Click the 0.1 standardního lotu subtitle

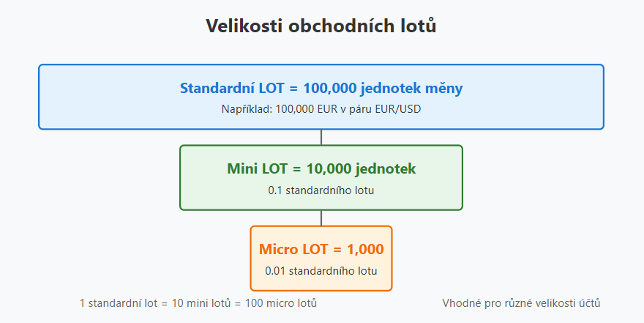(x=321, y=190)
